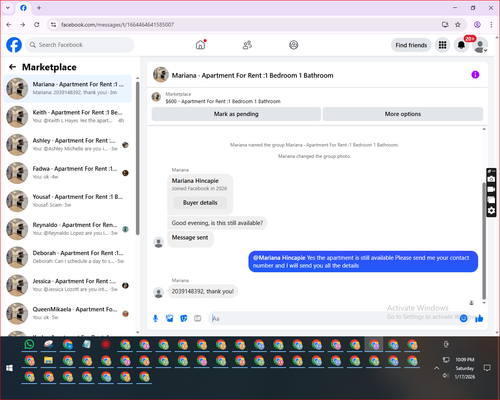Open Keith's Apartment For Rent conversation

(x=67, y=117)
